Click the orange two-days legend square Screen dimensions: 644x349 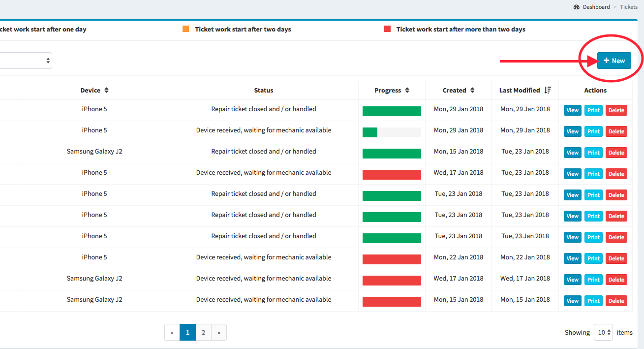click(185, 29)
